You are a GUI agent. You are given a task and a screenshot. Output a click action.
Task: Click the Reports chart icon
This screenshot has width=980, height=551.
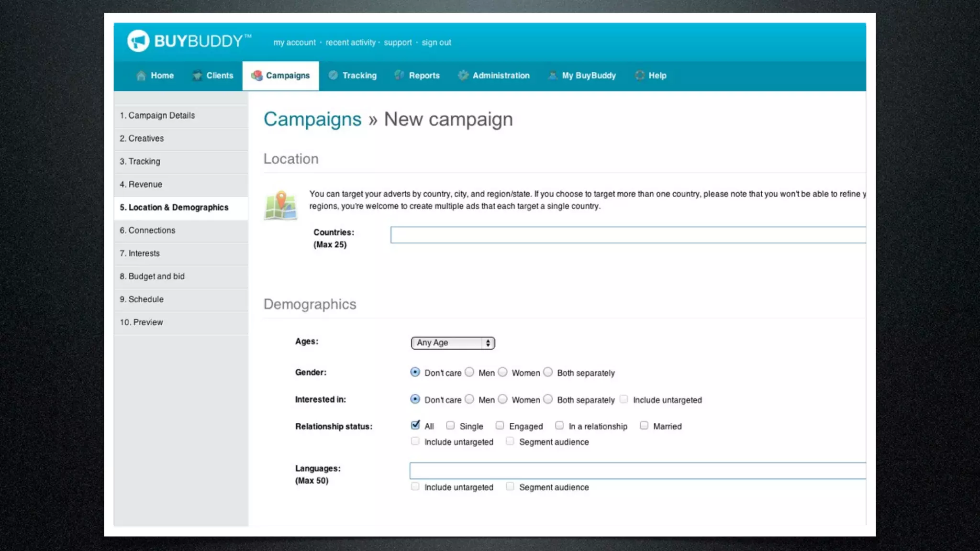(399, 76)
